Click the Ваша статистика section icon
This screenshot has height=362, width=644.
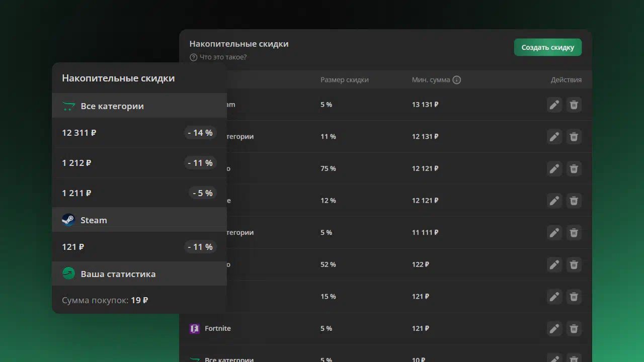click(68, 274)
